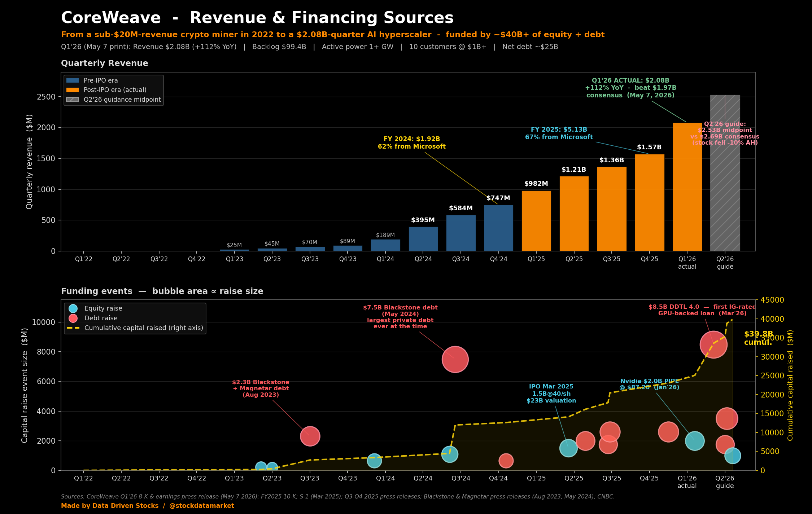This screenshot has width=812, height=514.
Task: Click the blue Pre-IPO era legend swatch
Action: (73, 80)
